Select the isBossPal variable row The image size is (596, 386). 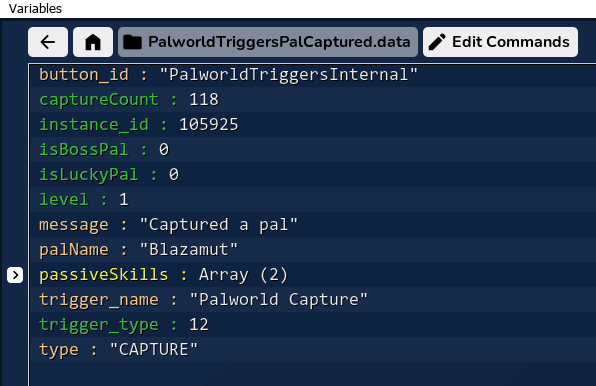coord(312,150)
